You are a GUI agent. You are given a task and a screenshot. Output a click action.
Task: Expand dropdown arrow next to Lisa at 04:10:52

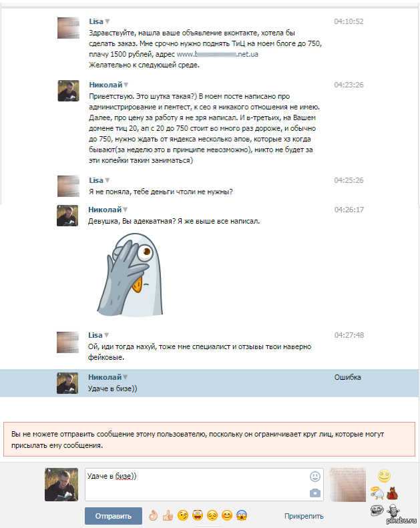click(x=108, y=21)
